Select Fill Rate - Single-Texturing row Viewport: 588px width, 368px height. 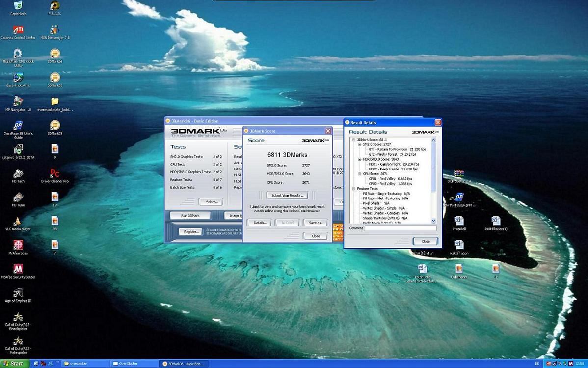pyautogui.click(x=386, y=194)
